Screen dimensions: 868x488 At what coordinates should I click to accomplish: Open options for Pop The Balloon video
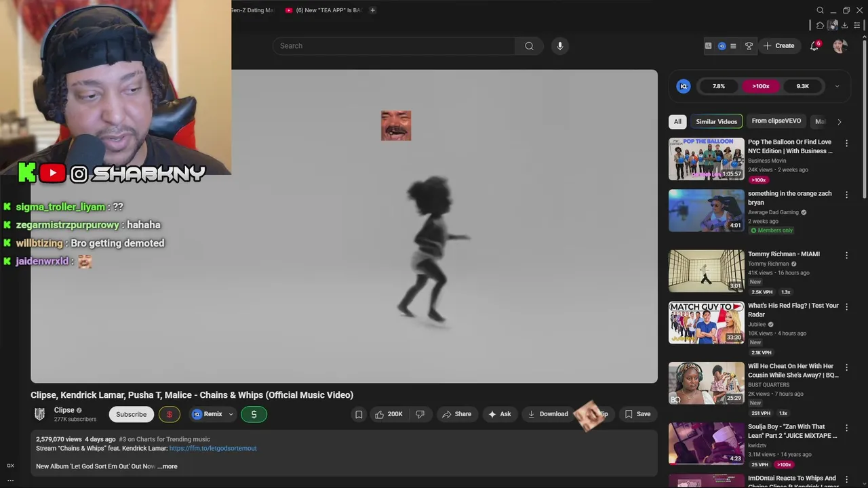pos(846,143)
